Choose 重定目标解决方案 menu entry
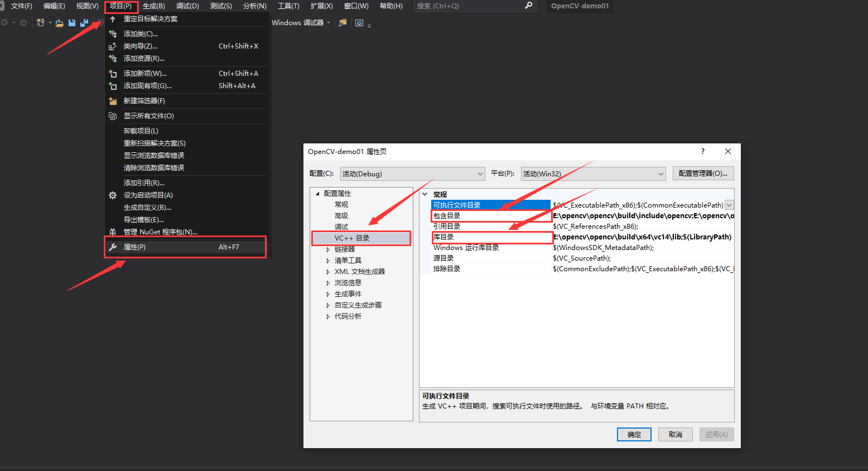 (187, 19)
